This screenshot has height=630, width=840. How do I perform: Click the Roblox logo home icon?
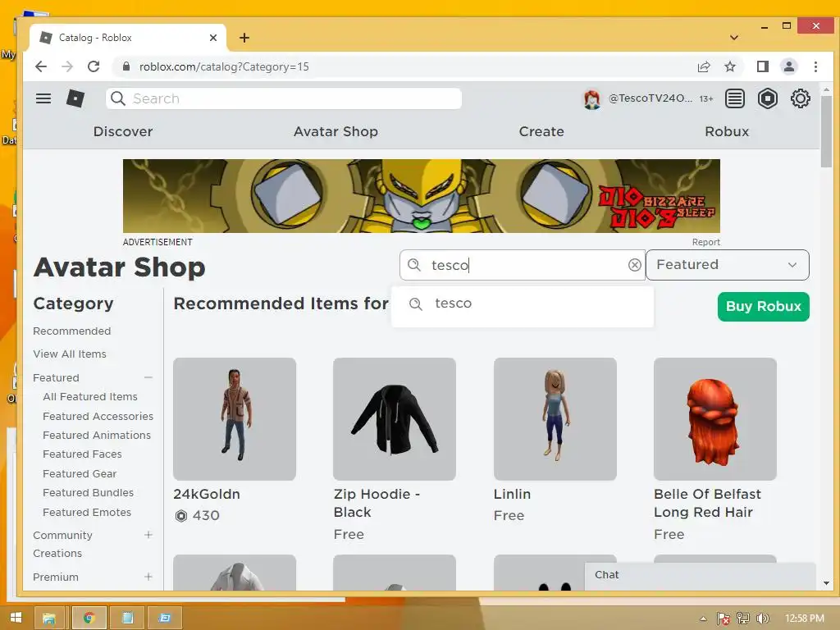coord(75,98)
